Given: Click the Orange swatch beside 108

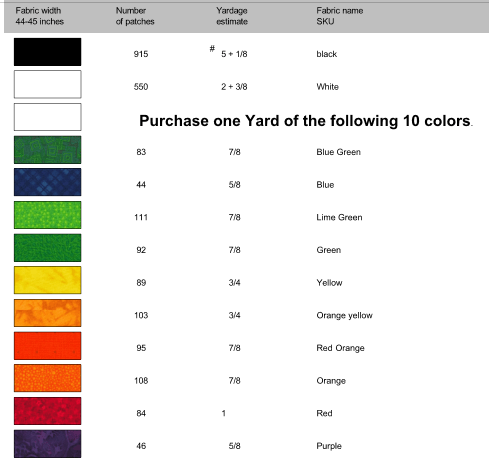Looking at the screenshot, I should (47, 378).
